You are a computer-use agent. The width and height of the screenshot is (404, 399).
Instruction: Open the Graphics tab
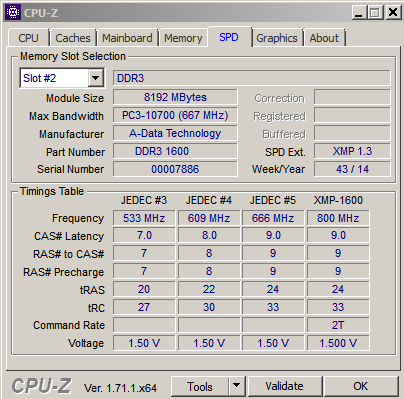coord(277,38)
